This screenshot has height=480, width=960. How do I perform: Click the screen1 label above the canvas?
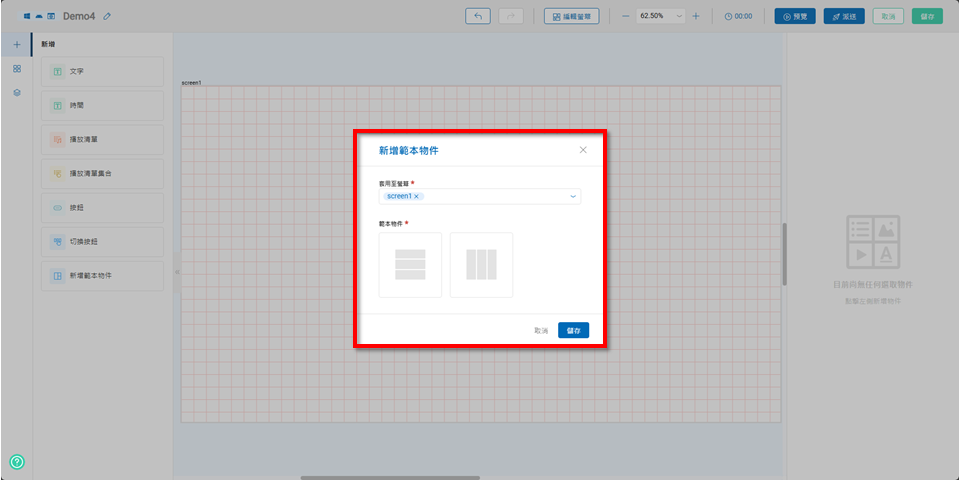point(192,82)
